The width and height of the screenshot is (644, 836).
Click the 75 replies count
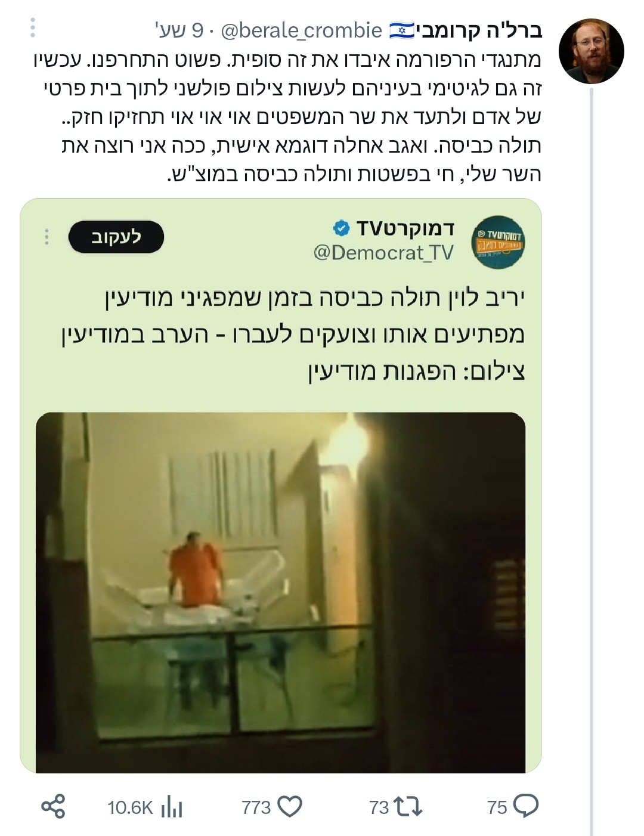(x=497, y=807)
